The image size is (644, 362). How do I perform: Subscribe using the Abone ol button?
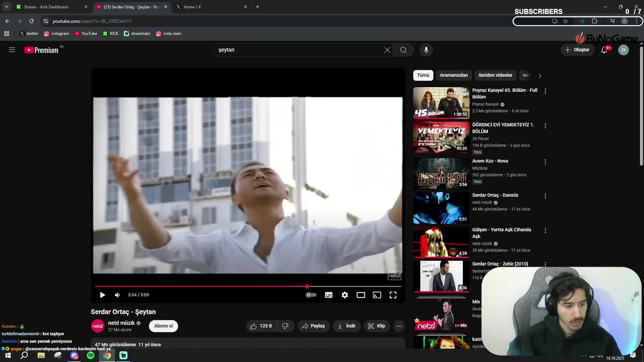tap(164, 326)
